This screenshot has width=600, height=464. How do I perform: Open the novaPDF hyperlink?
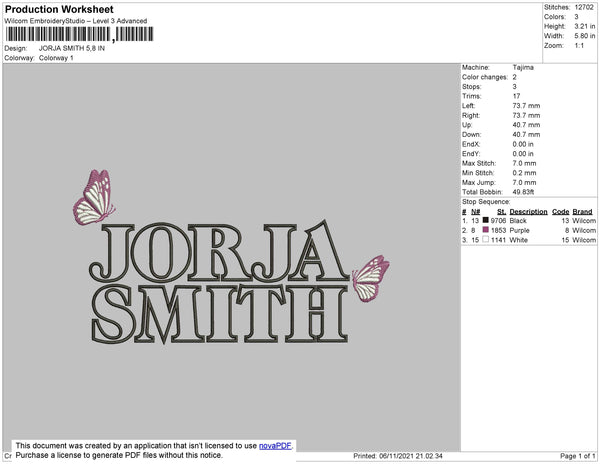pyautogui.click(x=275, y=446)
